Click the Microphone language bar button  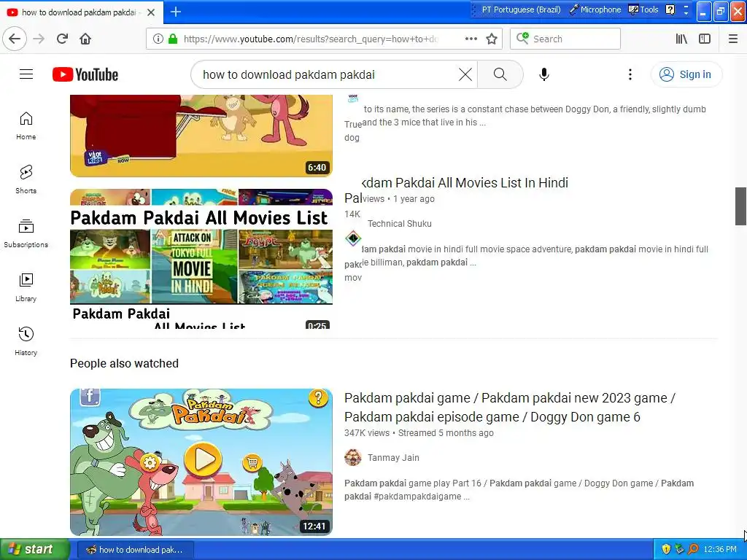595,9
